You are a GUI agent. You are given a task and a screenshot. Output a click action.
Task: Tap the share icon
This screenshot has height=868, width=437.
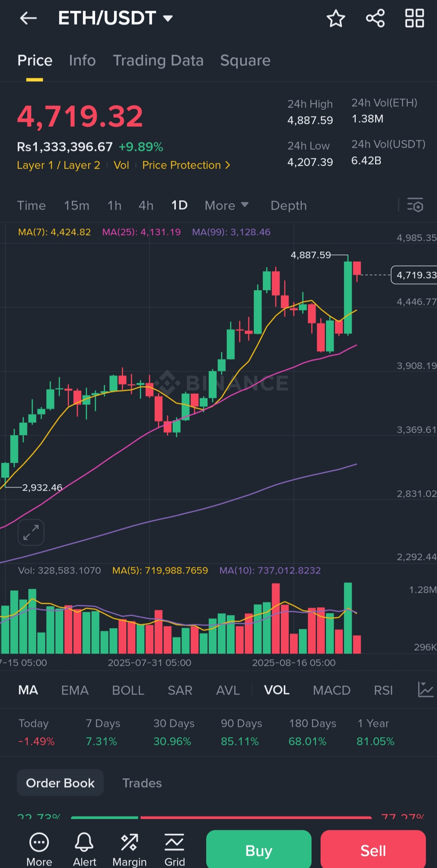click(x=375, y=18)
